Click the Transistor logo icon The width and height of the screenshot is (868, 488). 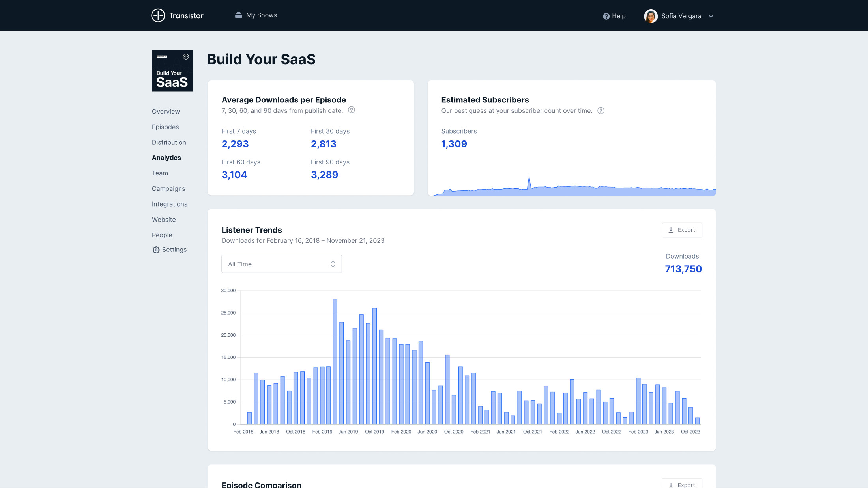158,15
